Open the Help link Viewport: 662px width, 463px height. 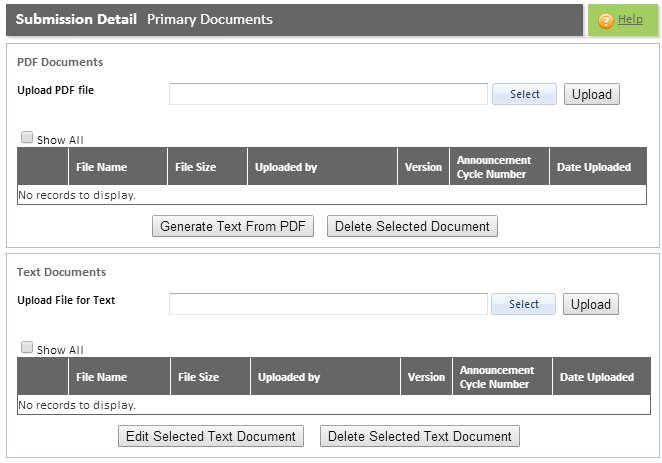pyautogui.click(x=630, y=19)
